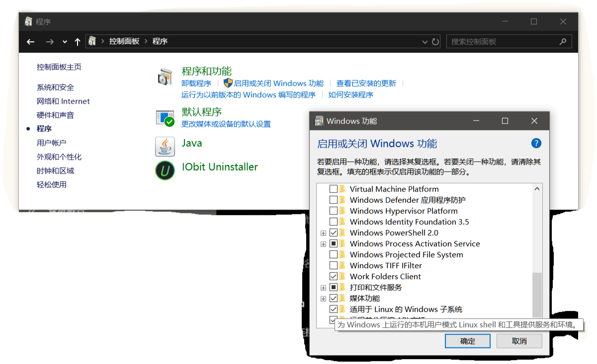Select Windows TIFF IFilter text row
This screenshot has height=364, width=597.
point(386,266)
